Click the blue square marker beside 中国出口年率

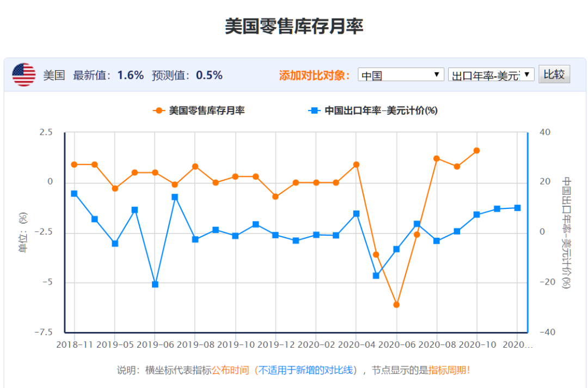(x=314, y=110)
